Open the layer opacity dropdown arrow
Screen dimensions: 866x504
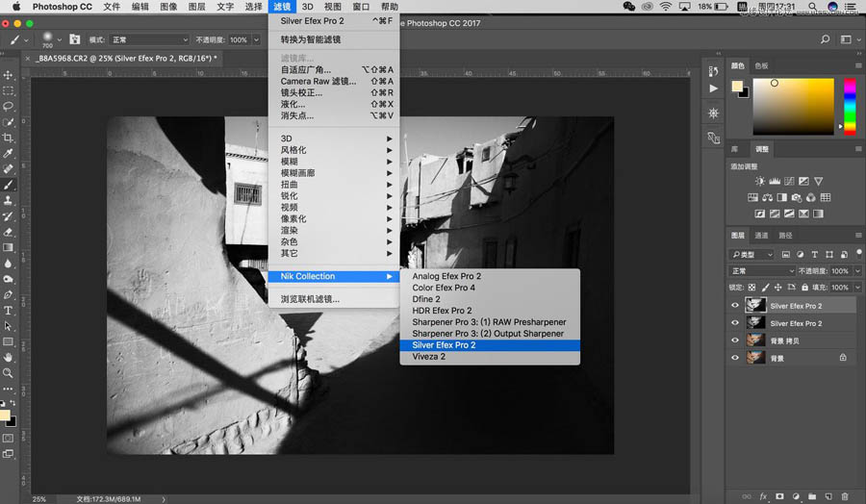click(x=857, y=271)
